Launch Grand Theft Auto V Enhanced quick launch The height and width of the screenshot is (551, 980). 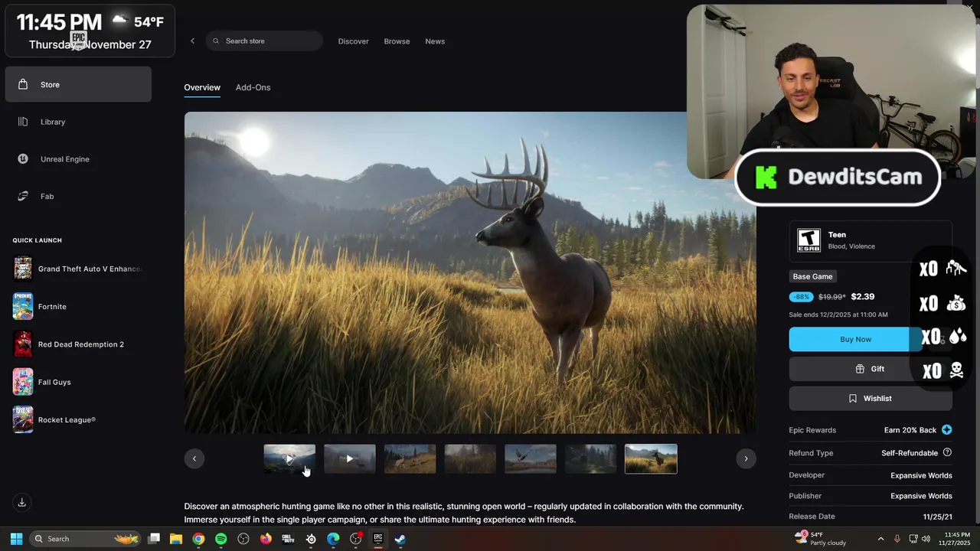78,269
